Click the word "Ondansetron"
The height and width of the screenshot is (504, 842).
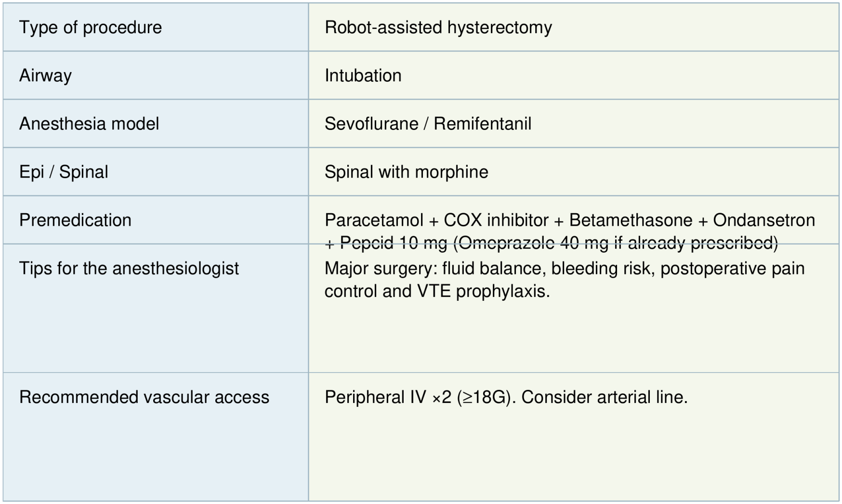[764, 220]
